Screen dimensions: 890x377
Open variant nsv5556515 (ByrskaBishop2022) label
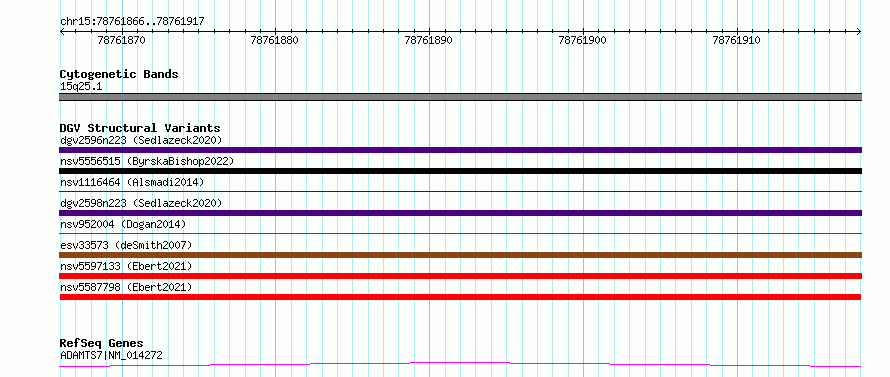tap(147, 161)
